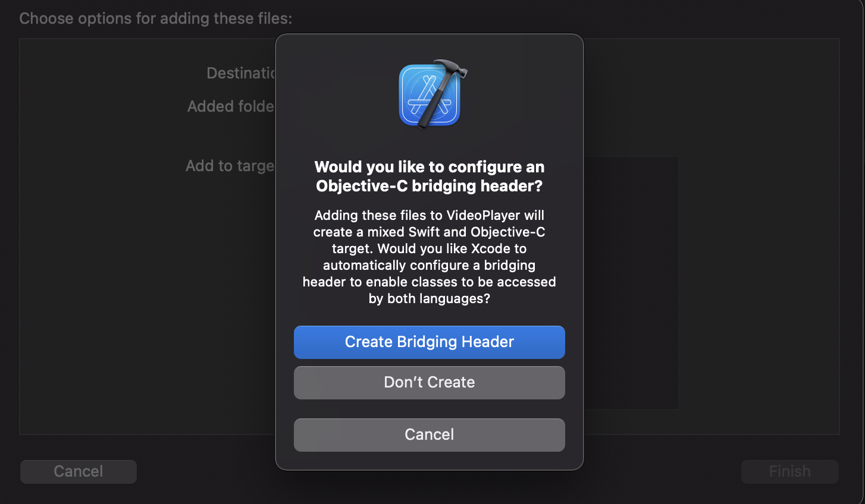Click the 'Add to targets' label

click(230, 166)
